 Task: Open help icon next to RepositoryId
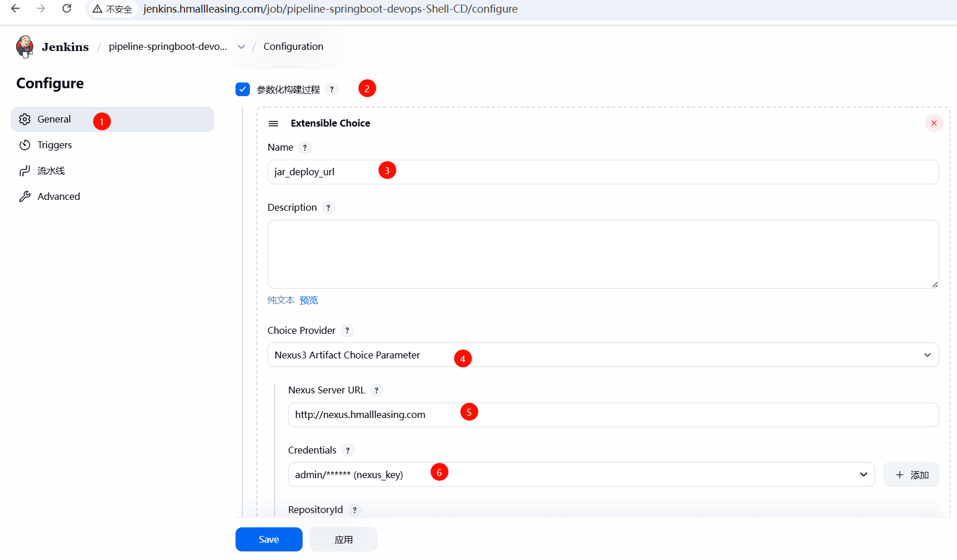pyautogui.click(x=354, y=510)
